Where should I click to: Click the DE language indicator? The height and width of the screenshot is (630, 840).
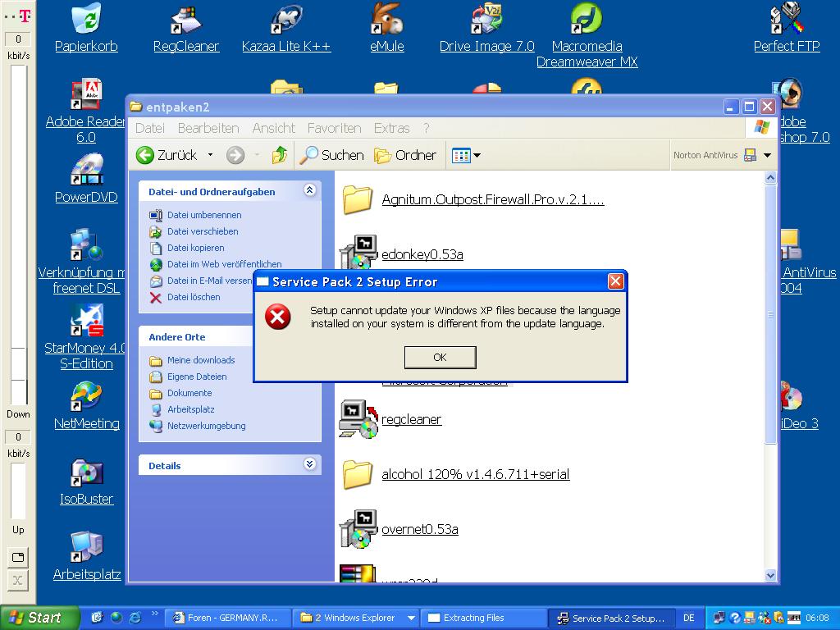(x=688, y=619)
